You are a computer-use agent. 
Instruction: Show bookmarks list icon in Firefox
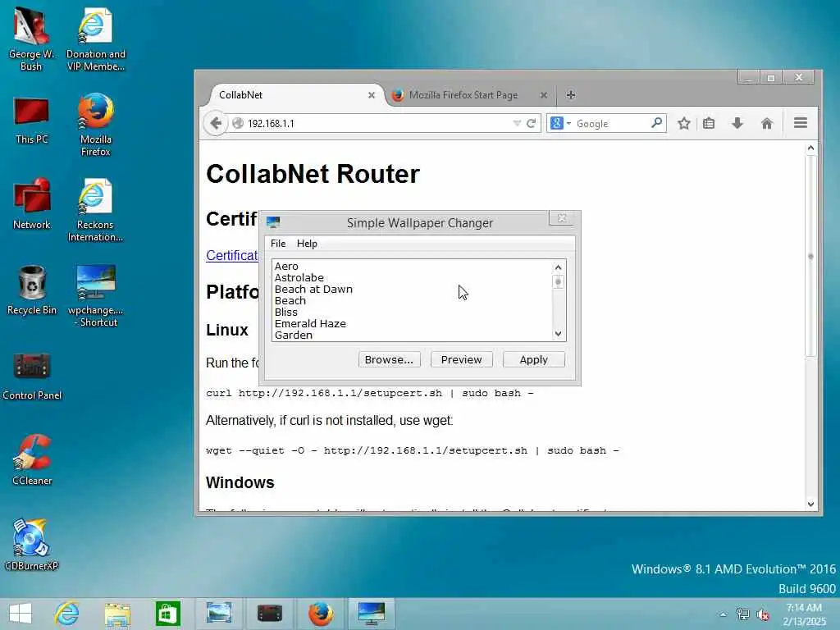tap(709, 123)
